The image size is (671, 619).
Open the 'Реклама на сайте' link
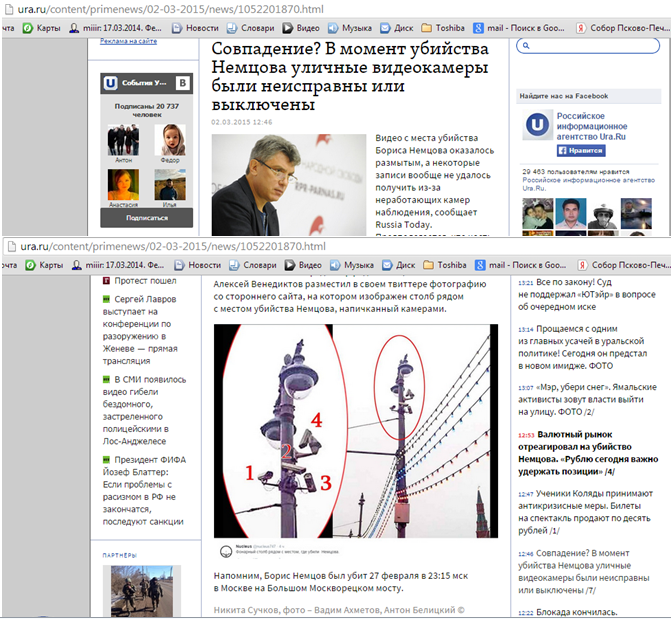[x=128, y=41]
